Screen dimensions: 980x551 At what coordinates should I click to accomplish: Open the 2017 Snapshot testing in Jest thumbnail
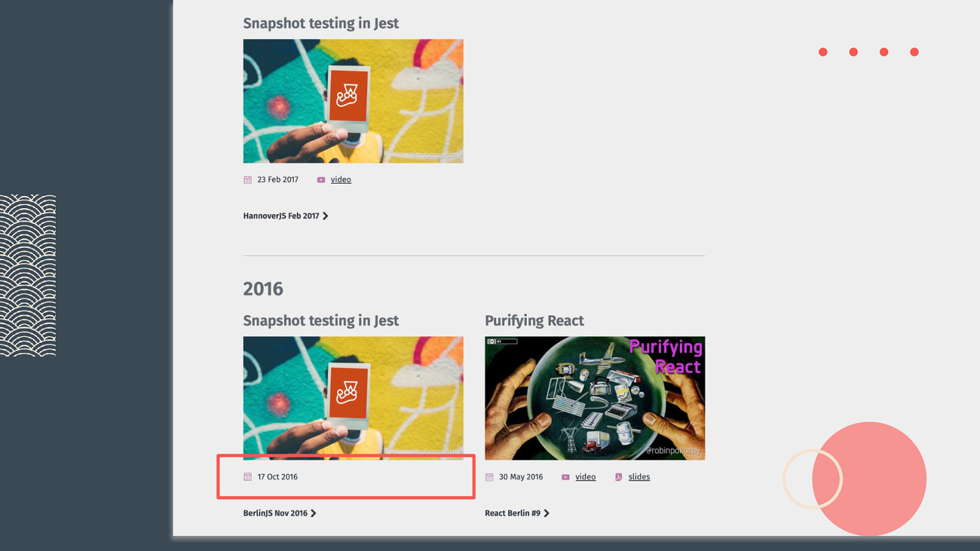[353, 101]
